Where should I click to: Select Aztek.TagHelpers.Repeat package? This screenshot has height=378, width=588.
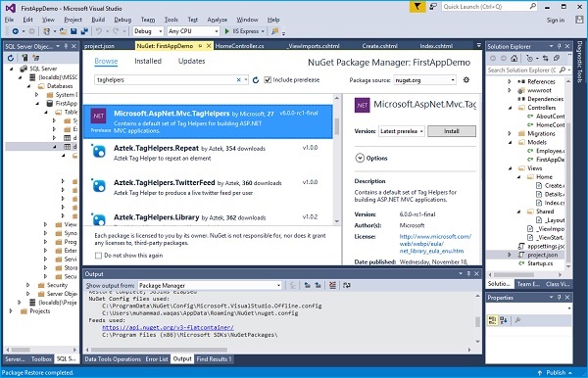point(208,153)
